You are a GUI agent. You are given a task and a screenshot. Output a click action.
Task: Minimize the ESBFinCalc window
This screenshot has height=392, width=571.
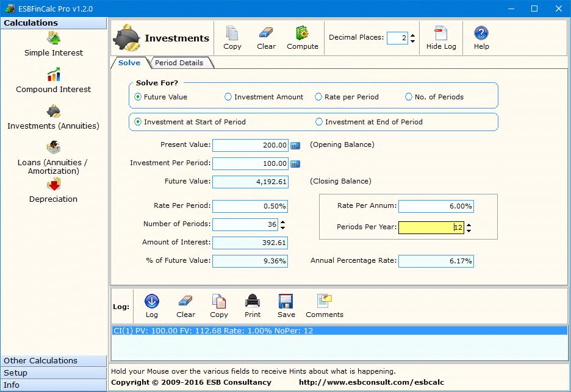click(x=511, y=9)
